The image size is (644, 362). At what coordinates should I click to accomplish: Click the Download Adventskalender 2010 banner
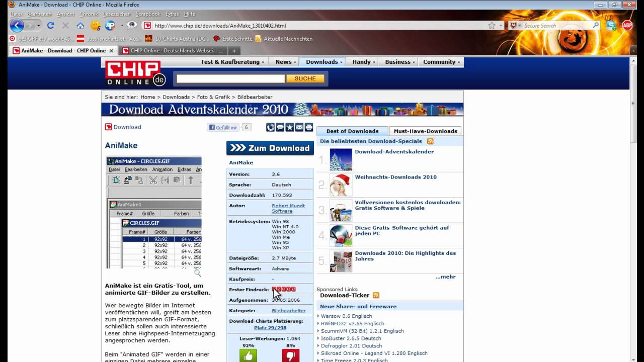coord(282,110)
